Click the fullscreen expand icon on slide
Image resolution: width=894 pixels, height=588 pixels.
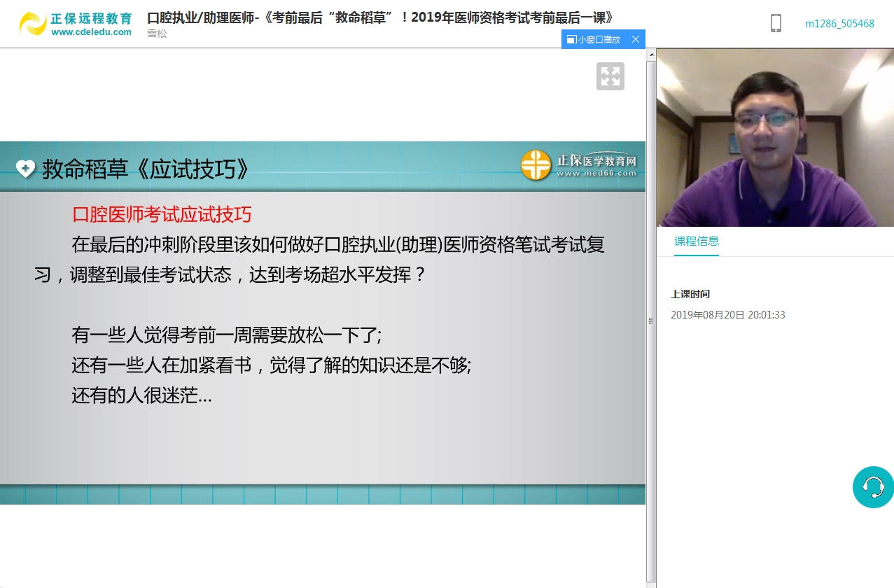pyautogui.click(x=610, y=76)
